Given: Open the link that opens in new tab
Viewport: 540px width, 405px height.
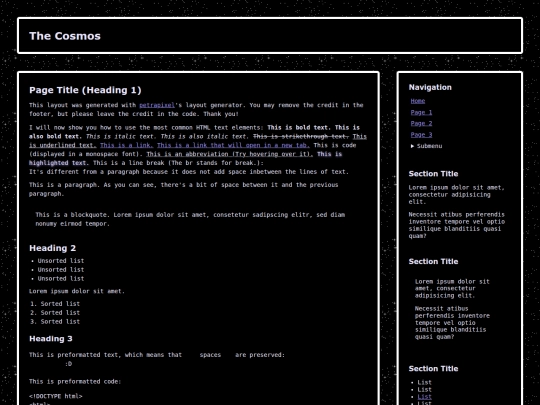Looking at the screenshot, I should pyautogui.click(x=233, y=145).
